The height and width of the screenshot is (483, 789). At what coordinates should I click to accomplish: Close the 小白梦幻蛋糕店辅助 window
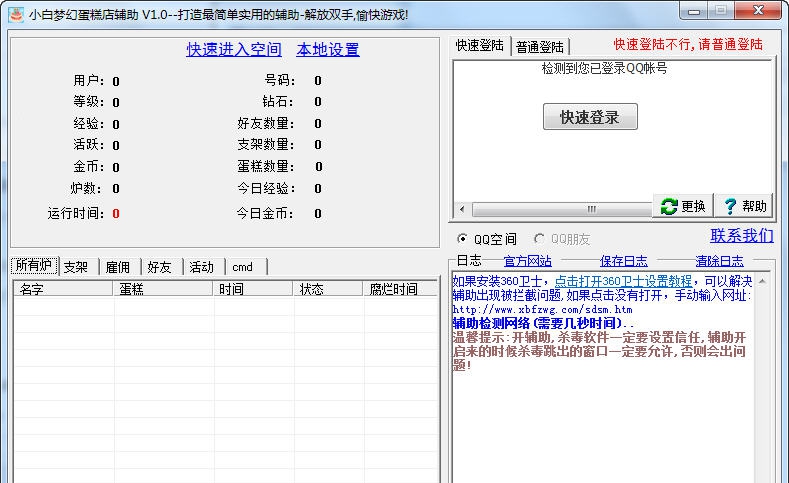(x=759, y=11)
